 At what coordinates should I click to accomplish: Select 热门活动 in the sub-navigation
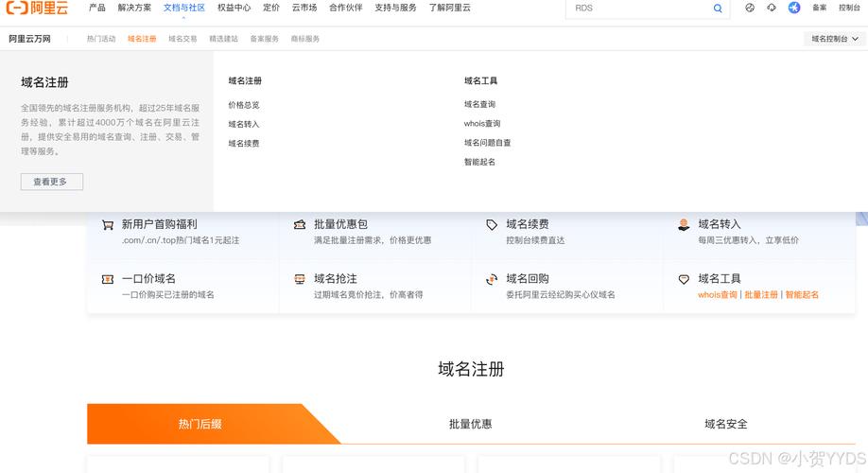pyautogui.click(x=101, y=39)
